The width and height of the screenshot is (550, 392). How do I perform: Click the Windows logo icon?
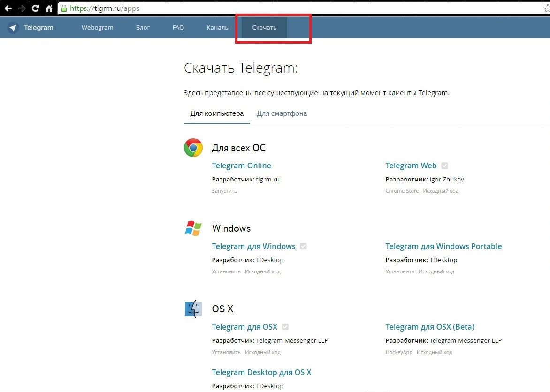point(193,228)
